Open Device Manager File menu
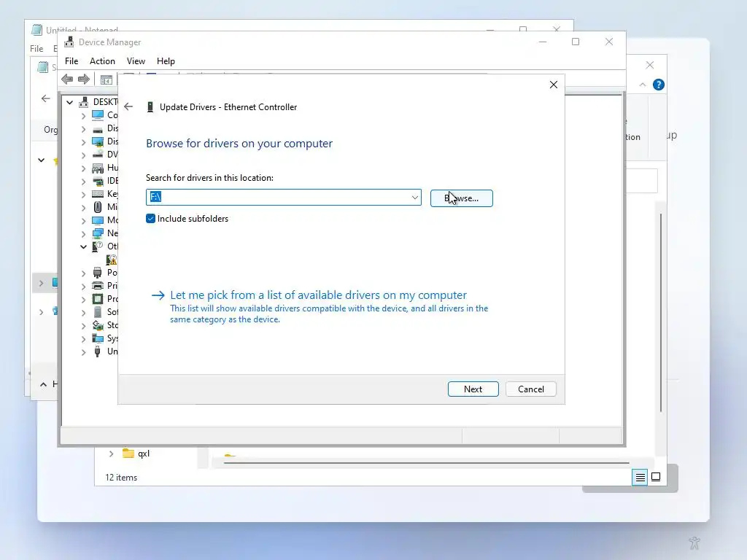 pos(71,61)
